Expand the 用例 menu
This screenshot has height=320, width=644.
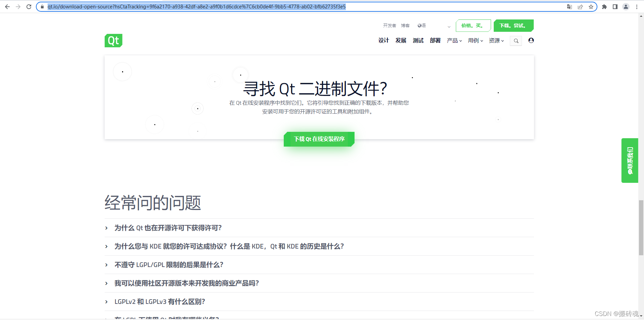[x=476, y=41]
